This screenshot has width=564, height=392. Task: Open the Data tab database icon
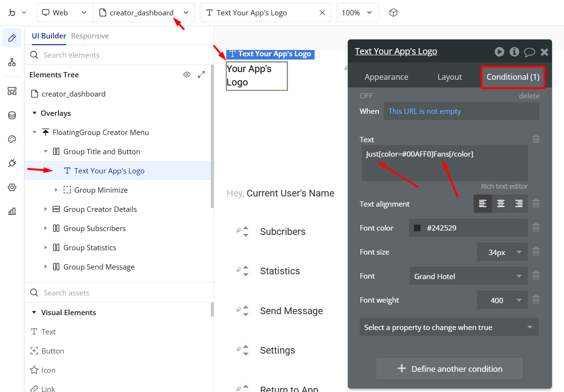click(x=12, y=115)
